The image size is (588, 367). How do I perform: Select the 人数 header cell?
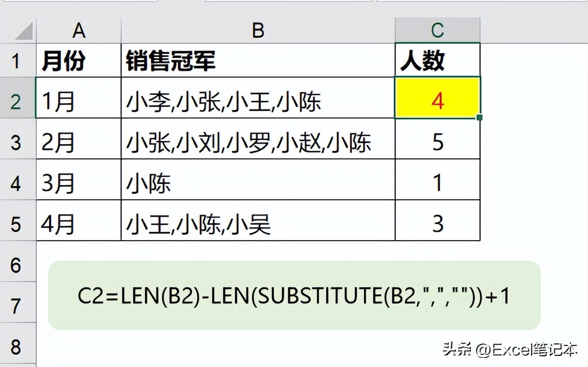(438, 60)
